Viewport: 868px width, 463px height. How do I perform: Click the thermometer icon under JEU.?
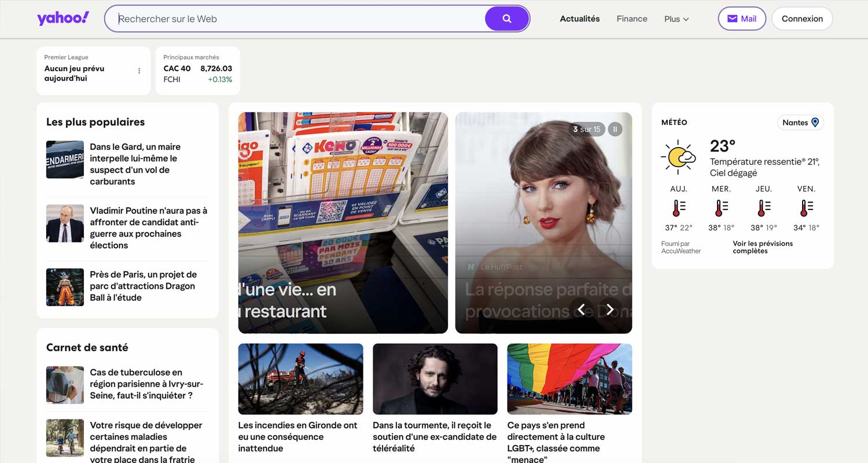[x=764, y=208]
